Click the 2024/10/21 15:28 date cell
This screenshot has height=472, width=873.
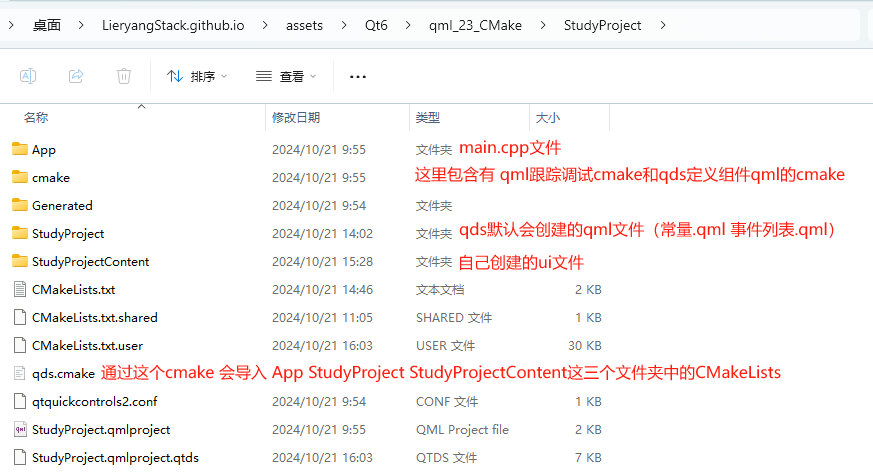click(x=322, y=262)
